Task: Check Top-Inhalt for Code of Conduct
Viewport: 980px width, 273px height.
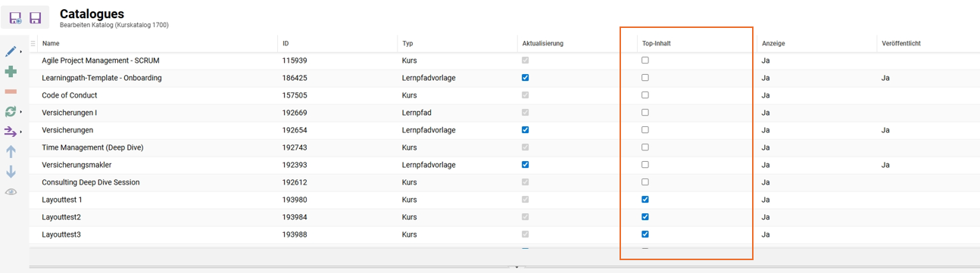Action: click(x=645, y=95)
